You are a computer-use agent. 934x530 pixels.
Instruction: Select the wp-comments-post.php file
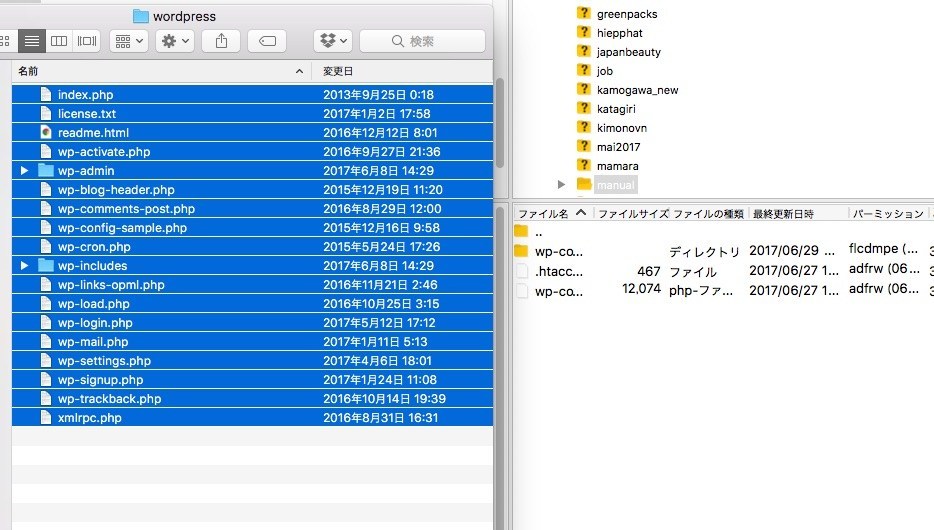tap(253, 209)
